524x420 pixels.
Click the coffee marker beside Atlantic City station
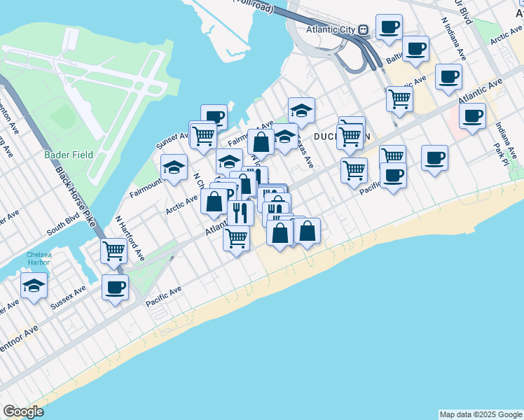(x=389, y=28)
